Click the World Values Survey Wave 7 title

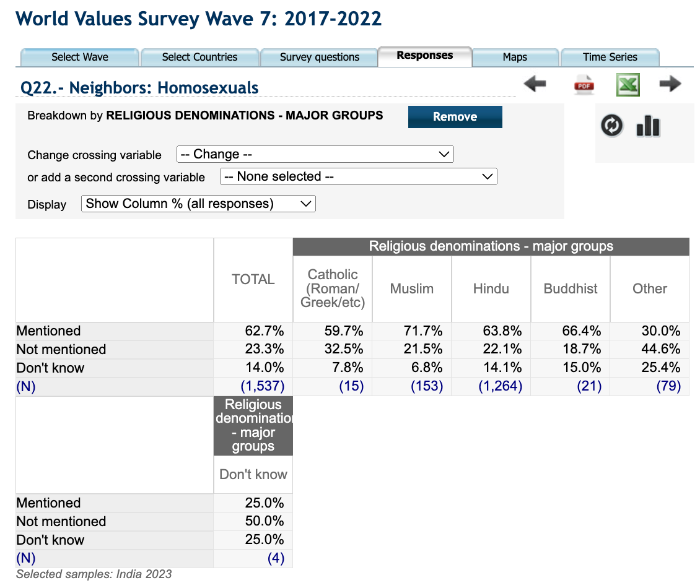(199, 19)
